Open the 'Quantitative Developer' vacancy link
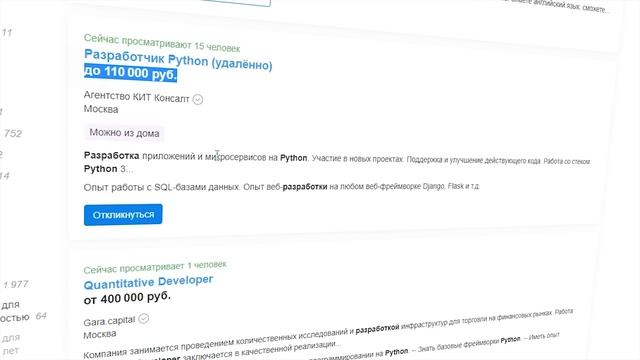This screenshot has width=640, height=360. pos(148,282)
